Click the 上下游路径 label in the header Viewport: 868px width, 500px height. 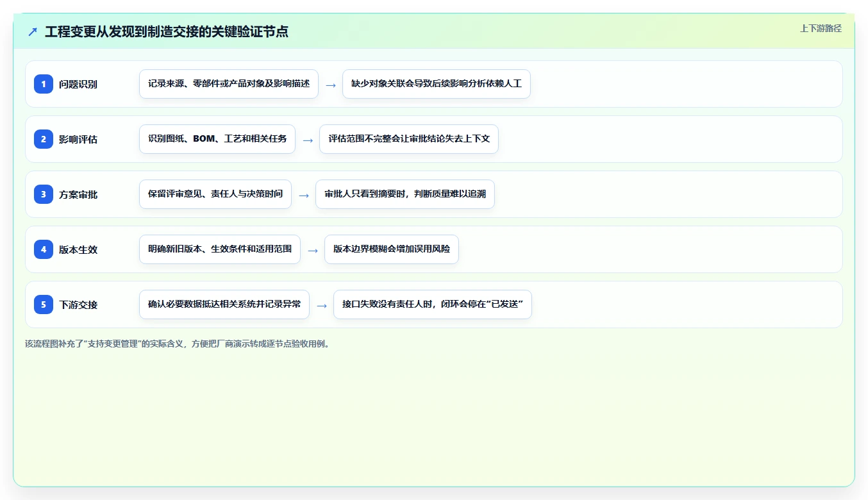click(x=821, y=29)
